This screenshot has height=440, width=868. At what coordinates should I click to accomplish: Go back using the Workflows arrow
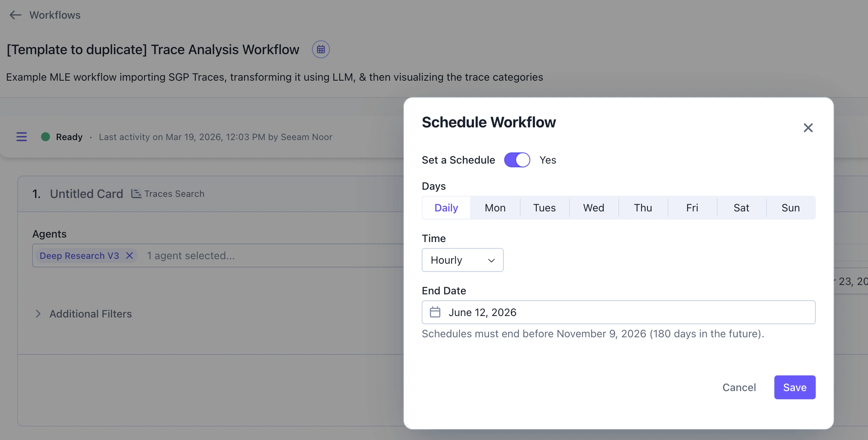pyautogui.click(x=15, y=15)
